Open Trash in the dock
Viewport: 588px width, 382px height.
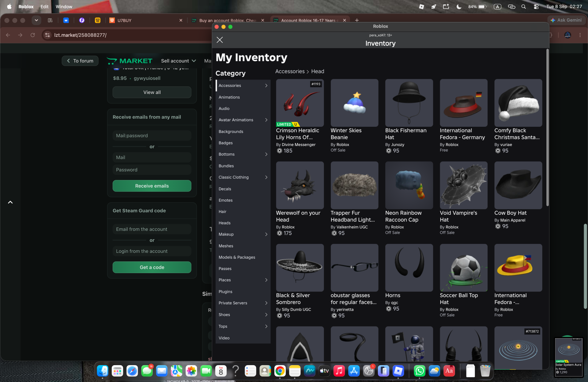(485, 371)
